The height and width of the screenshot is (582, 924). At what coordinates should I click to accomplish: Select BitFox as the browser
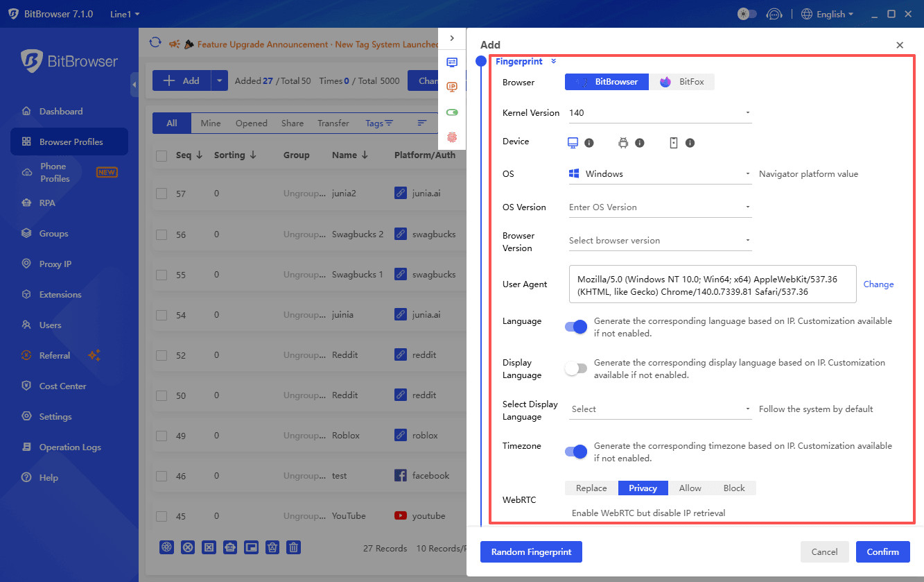(681, 82)
